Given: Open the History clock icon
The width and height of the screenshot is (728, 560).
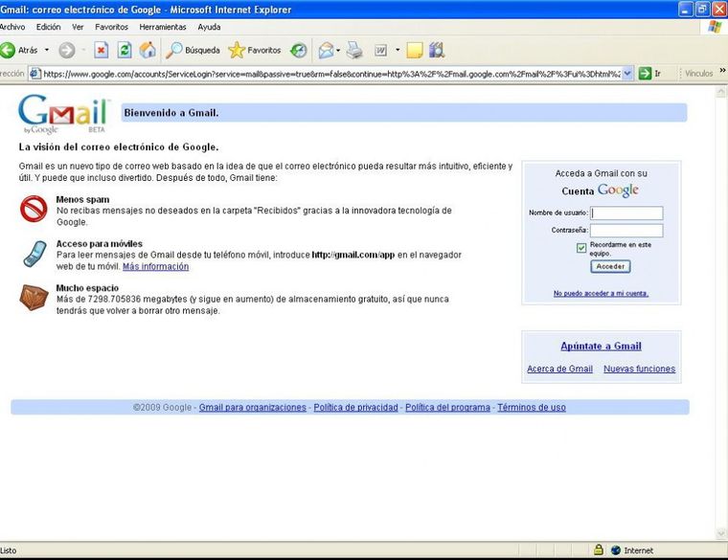Looking at the screenshot, I should tap(298, 50).
